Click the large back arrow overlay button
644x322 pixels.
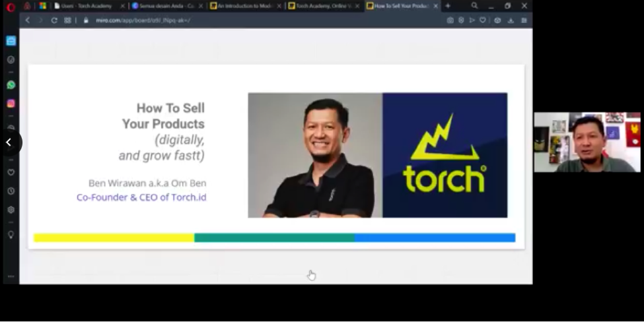pos(9,143)
